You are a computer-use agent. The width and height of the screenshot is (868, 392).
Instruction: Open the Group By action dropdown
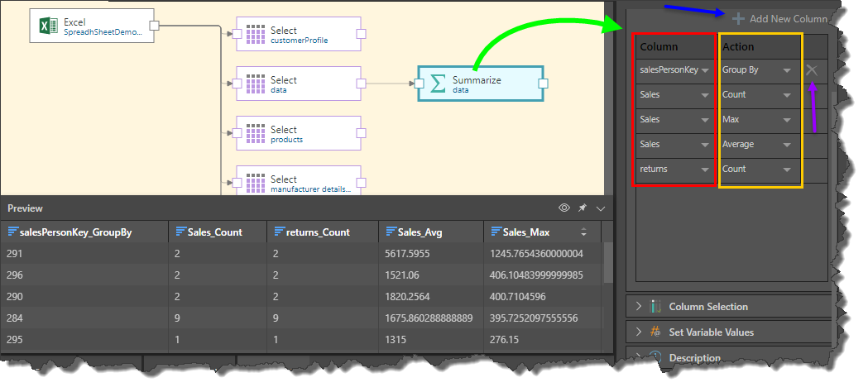(786, 71)
